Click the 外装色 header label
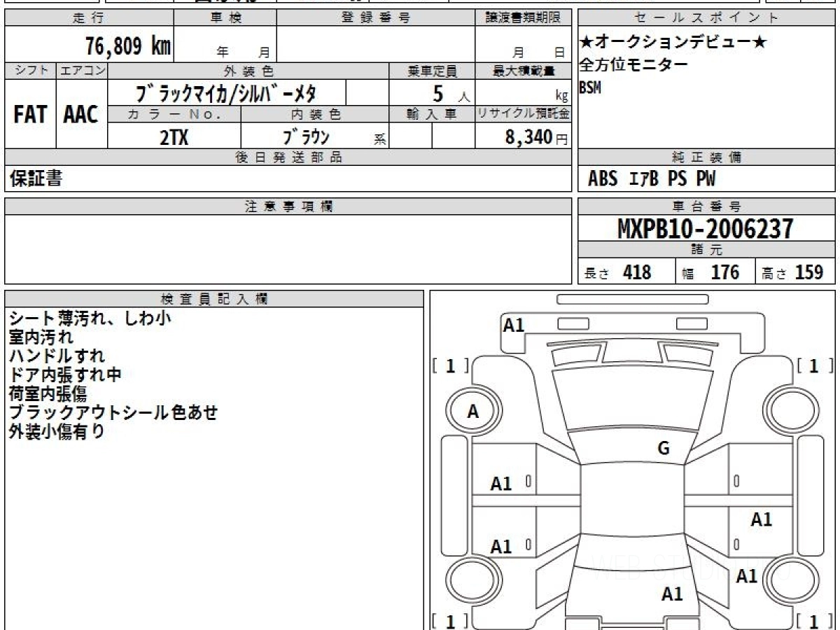 (x=249, y=71)
